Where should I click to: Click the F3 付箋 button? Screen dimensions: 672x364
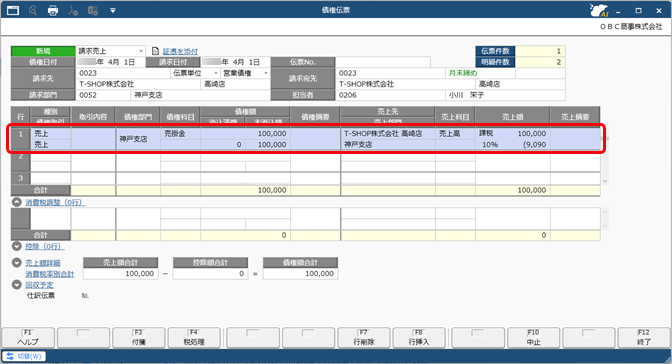[138, 337]
